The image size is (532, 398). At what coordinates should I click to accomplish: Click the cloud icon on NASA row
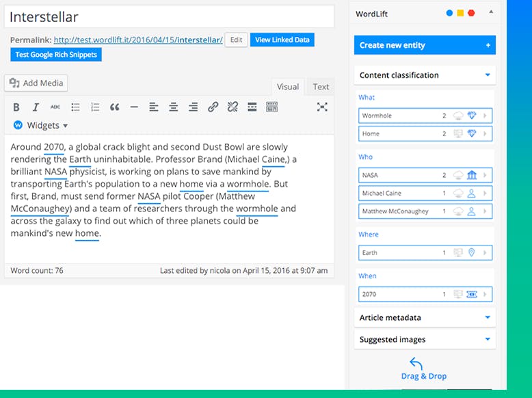point(458,175)
